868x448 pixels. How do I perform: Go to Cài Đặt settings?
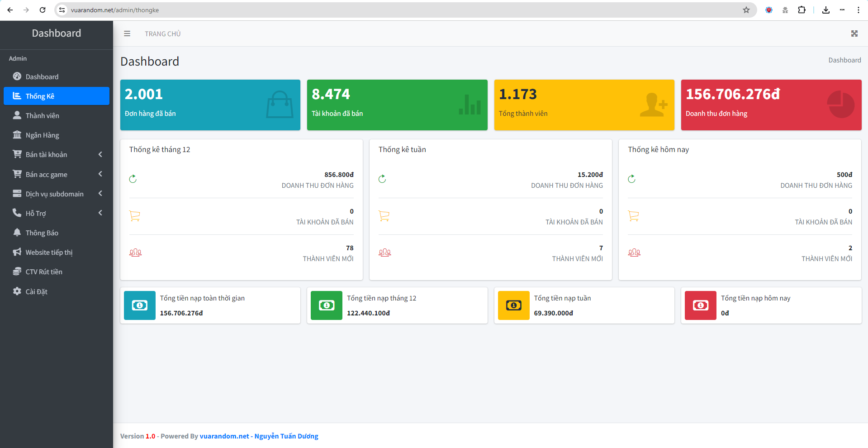pyautogui.click(x=36, y=291)
